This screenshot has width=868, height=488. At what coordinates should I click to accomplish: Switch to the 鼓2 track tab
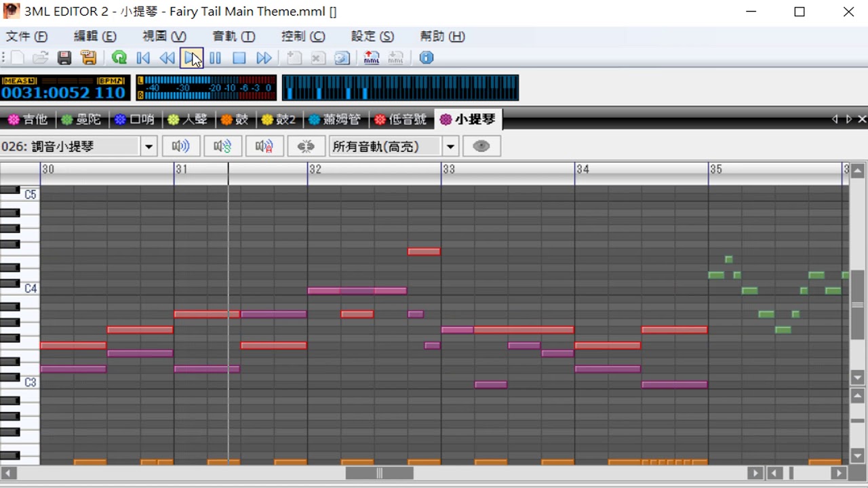(279, 120)
